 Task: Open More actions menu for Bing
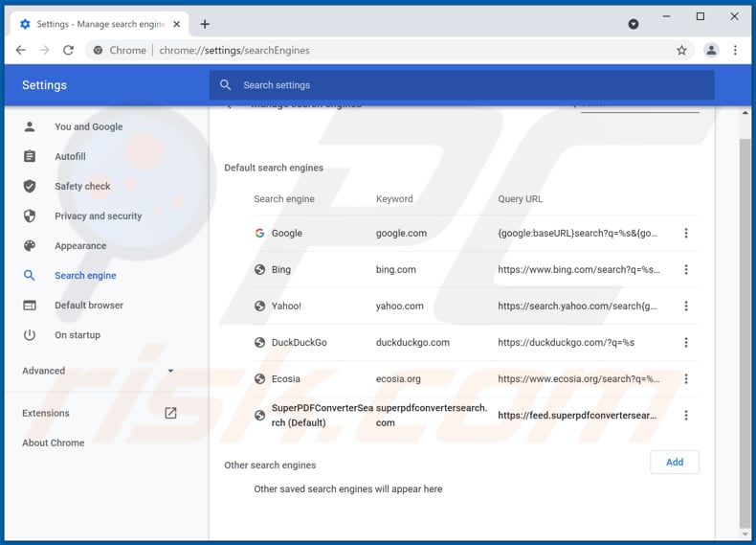(x=686, y=269)
